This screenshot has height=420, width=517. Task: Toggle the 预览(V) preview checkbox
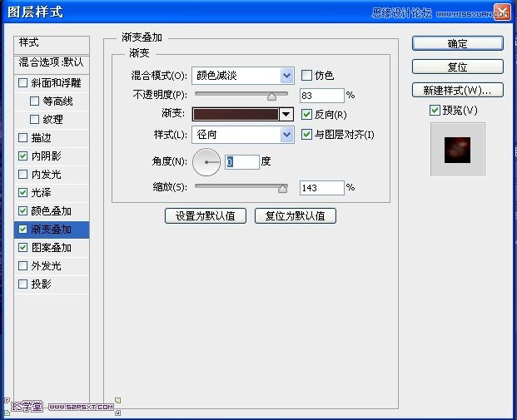click(435, 110)
